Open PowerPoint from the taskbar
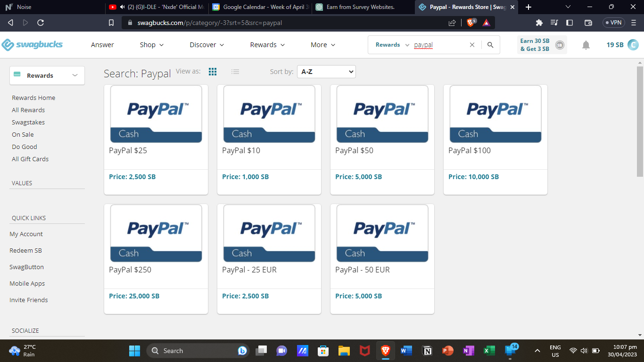644x362 pixels. pyautogui.click(x=447, y=351)
